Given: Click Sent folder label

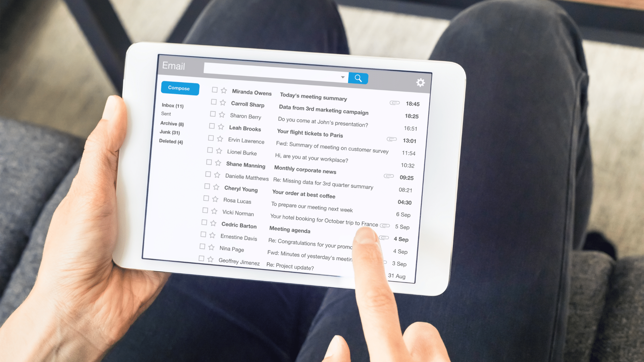Looking at the screenshot, I should click(x=166, y=114).
